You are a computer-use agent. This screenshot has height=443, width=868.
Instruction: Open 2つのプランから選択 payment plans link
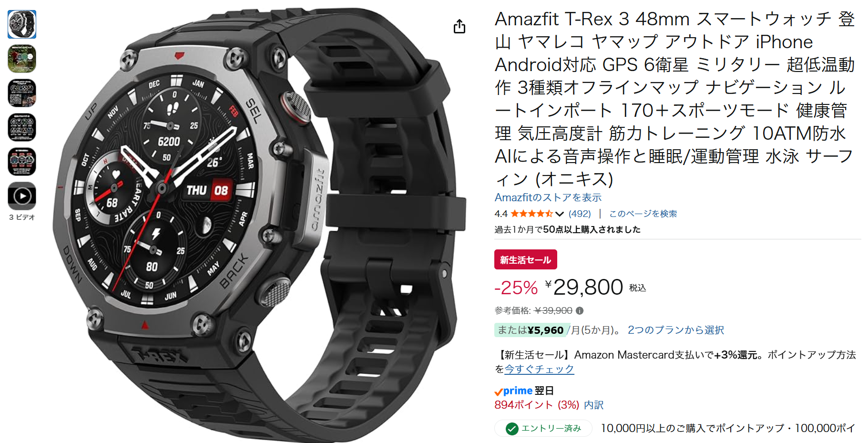675,330
